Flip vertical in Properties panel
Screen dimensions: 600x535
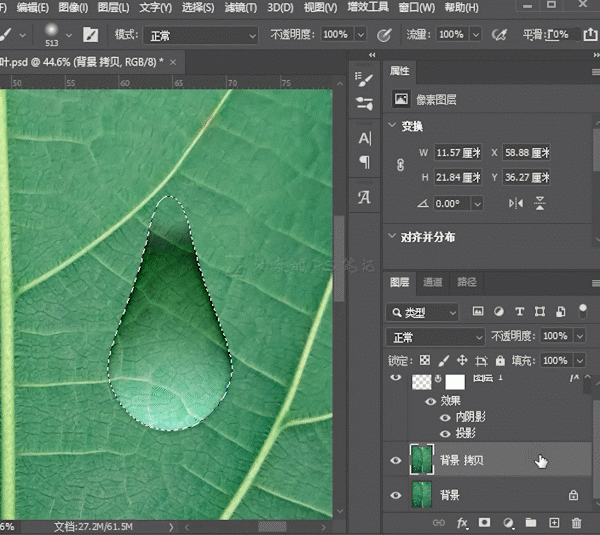coord(540,203)
